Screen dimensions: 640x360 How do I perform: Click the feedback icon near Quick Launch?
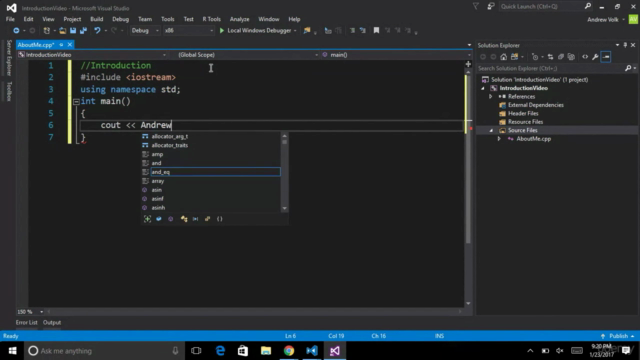pos(491,6)
